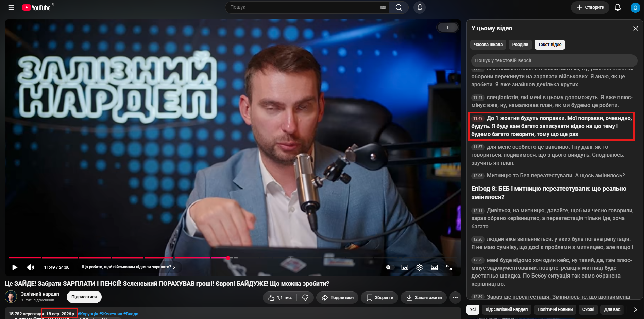Click the video progress bar scrubber
The width and height of the screenshot is (644, 319).
point(228,258)
